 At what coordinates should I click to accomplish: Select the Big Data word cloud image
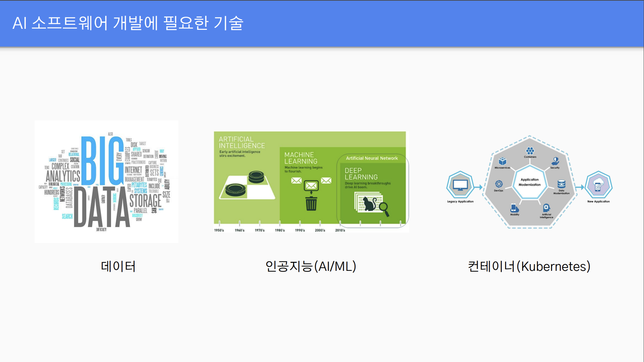106,181
